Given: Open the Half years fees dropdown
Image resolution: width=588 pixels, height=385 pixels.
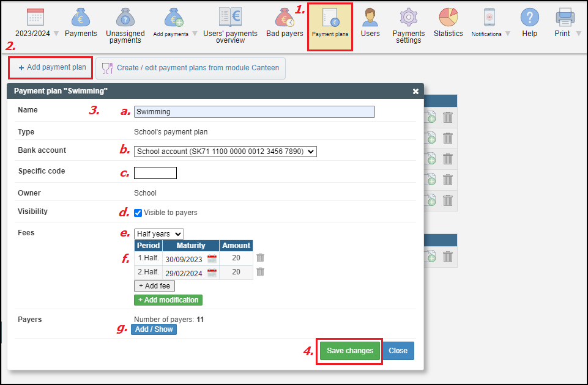Looking at the screenshot, I should tap(158, 233).
